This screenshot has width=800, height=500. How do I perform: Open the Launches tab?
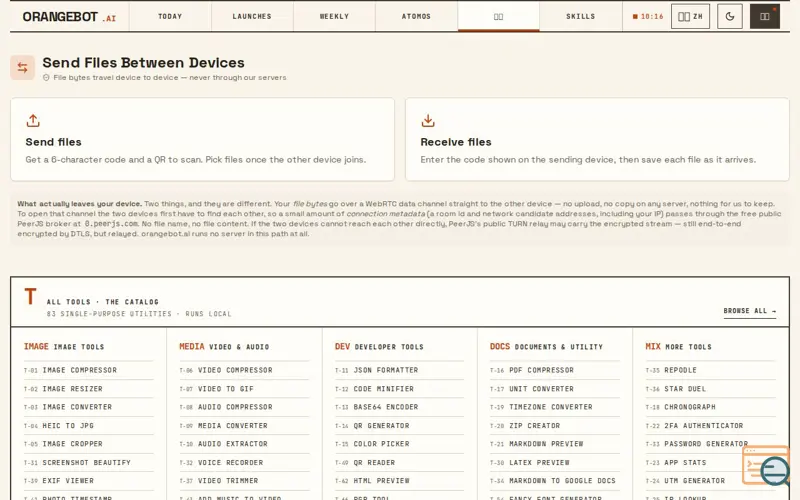point(252,16)
